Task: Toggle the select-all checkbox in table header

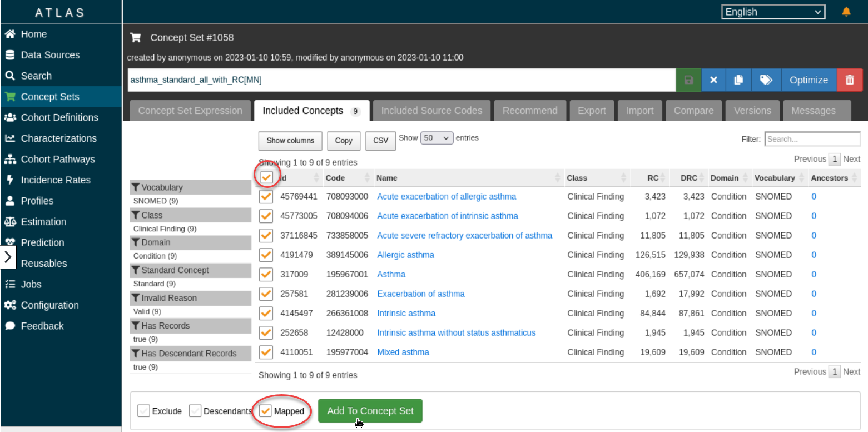Action: [x=266, y=177]
